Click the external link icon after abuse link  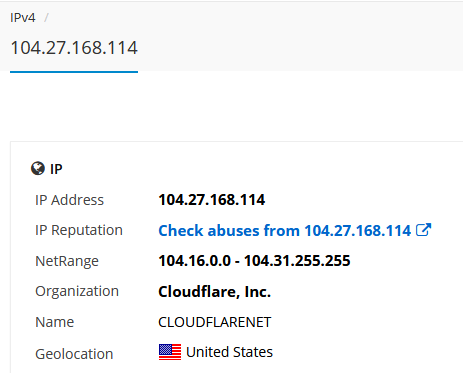pos(424,230)
